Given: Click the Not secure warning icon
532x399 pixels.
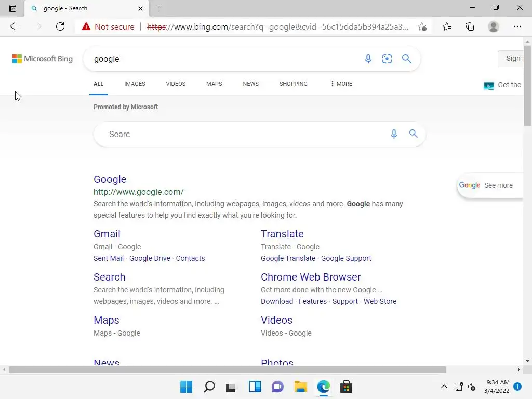Looking at the screenshot, I should (x=86, y=26).
